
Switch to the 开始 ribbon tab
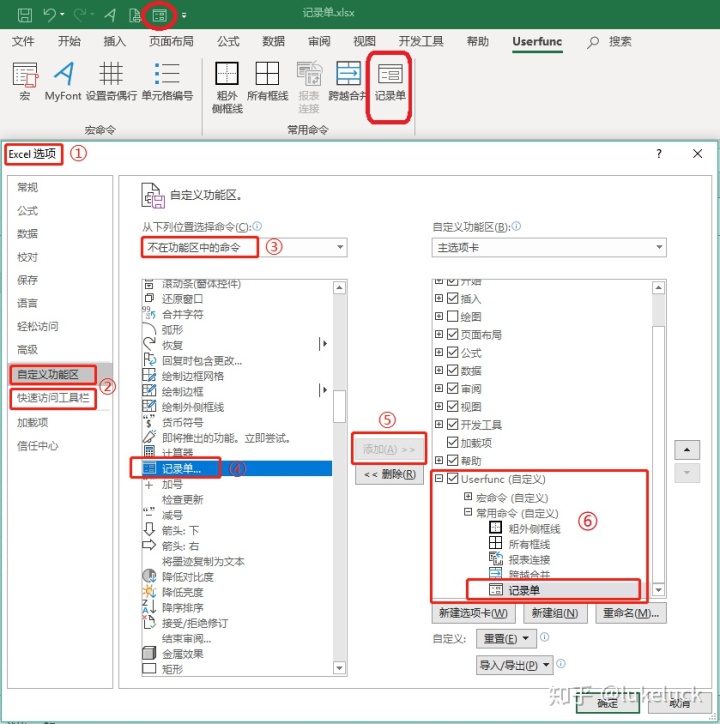coord(69,42)
